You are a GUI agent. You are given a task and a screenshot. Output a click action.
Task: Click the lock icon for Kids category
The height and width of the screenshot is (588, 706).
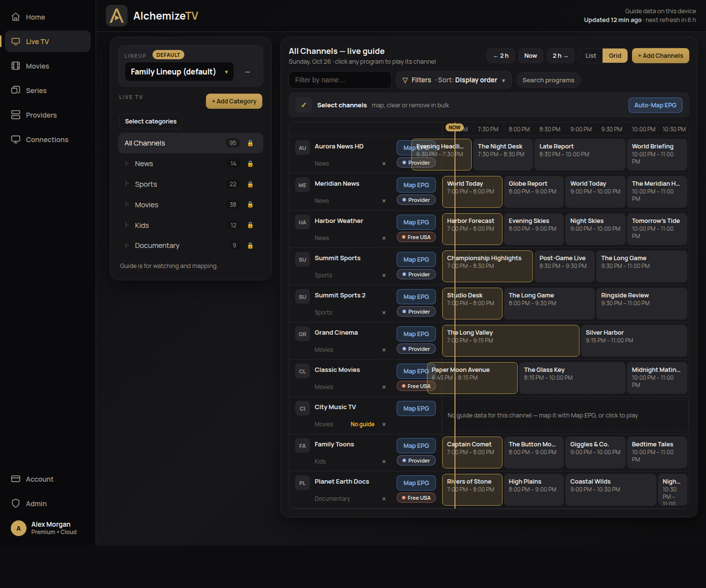pyautogui.click(x=250, y=225)
